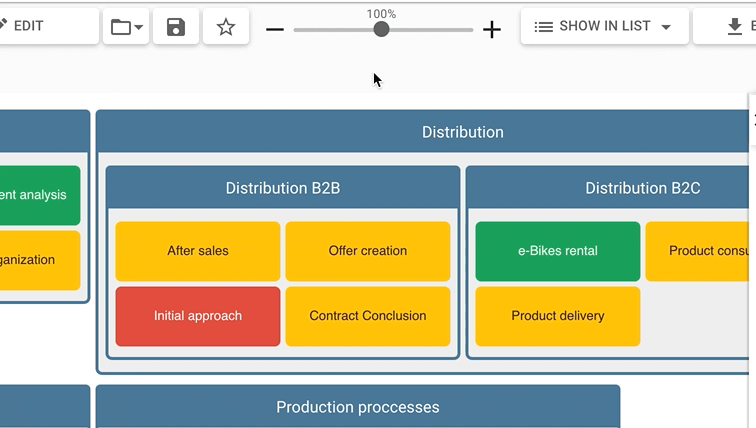
Task: Open the folder dropdown button
Action: tap(126, 27)
